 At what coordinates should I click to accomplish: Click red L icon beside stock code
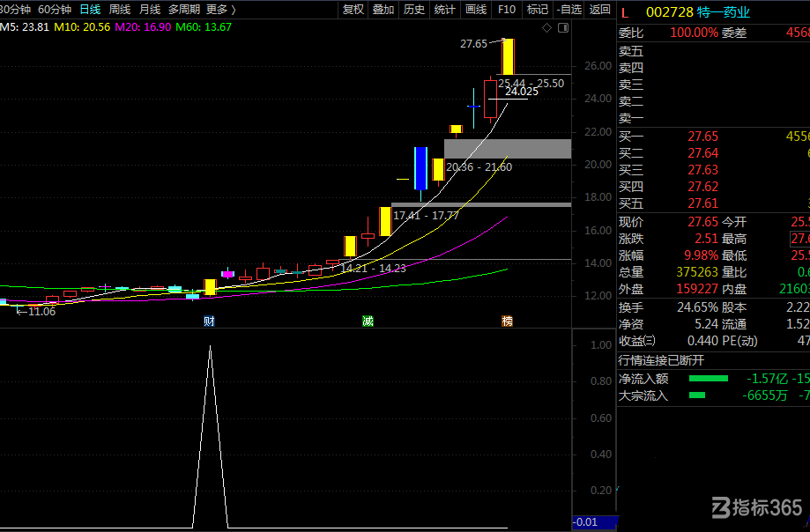(x=625, y=13)
